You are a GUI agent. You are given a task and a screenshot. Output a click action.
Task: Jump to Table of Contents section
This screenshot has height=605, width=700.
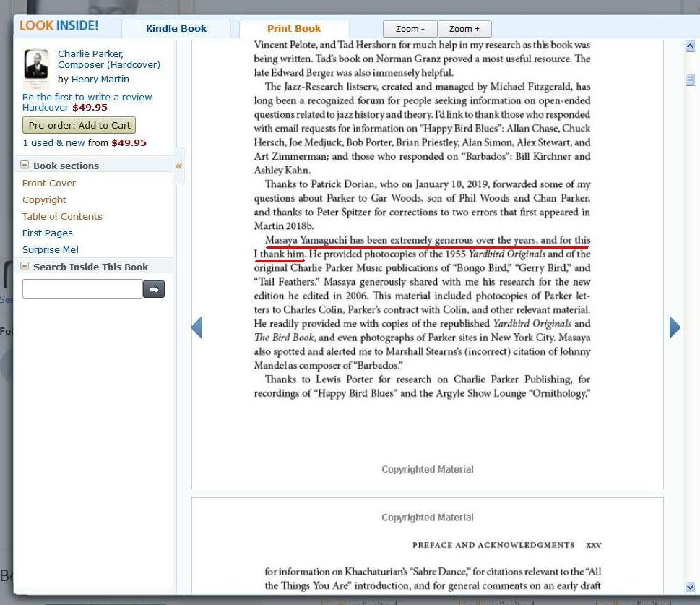pyautogui.click(x=62, y=216)
